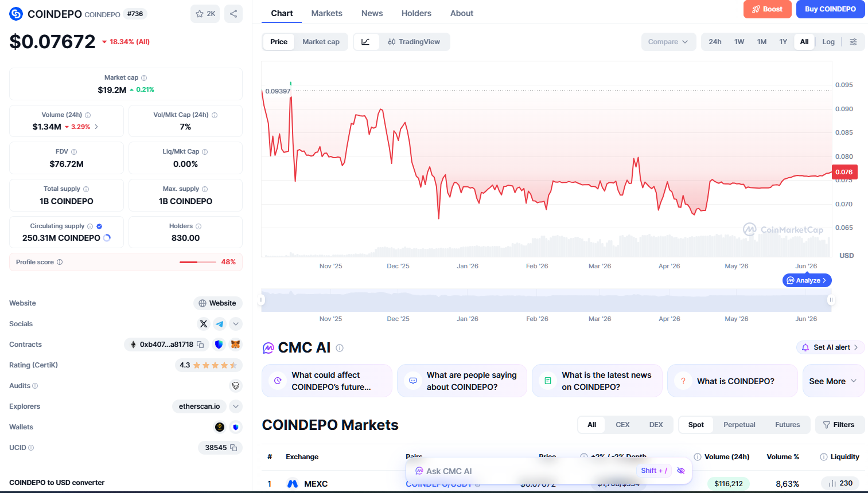868x493 pixels.
Task: Add COINDEPO to watchlist star button
Action: pyautogui.click(x=205, y=14)
